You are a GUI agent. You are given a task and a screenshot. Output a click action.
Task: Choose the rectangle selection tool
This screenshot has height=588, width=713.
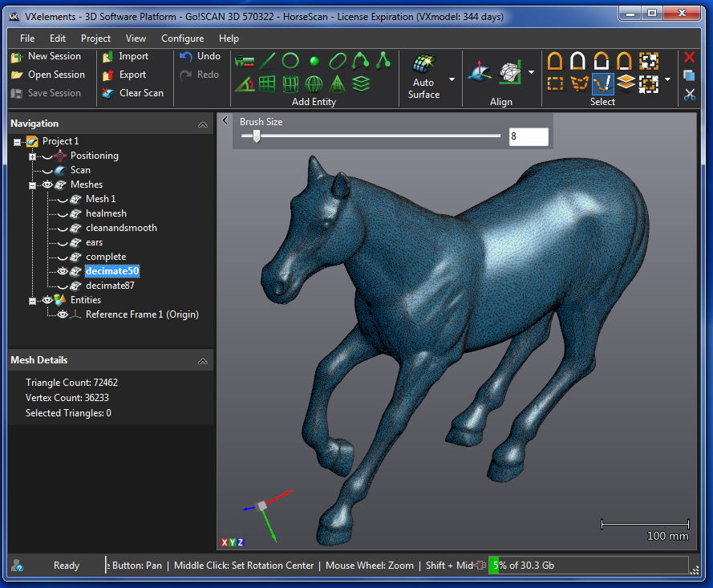point(555,83)
